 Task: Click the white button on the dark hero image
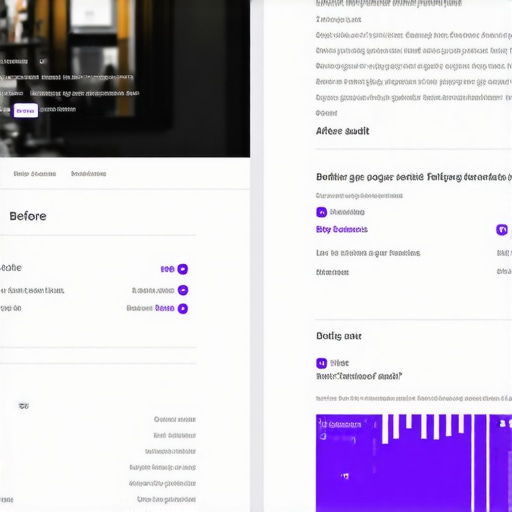pyautogui.click(x=26, y=111)
